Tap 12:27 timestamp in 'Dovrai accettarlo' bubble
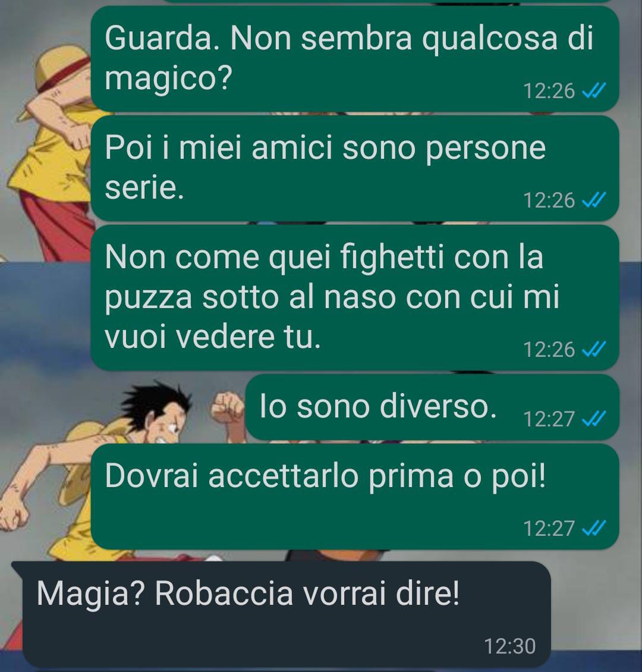Viewport: 642px width, 672px height. (x=549, y=529)
